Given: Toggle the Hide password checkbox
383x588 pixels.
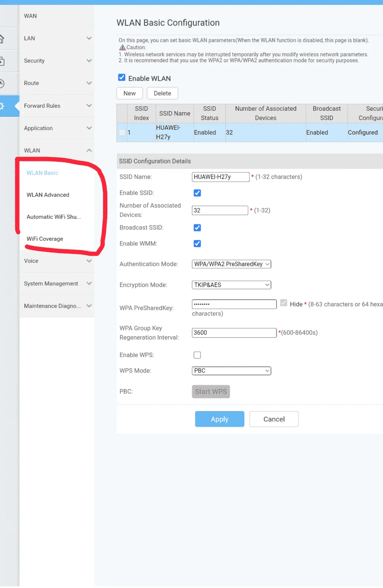Looking at the screenshot, I should 284,303.
